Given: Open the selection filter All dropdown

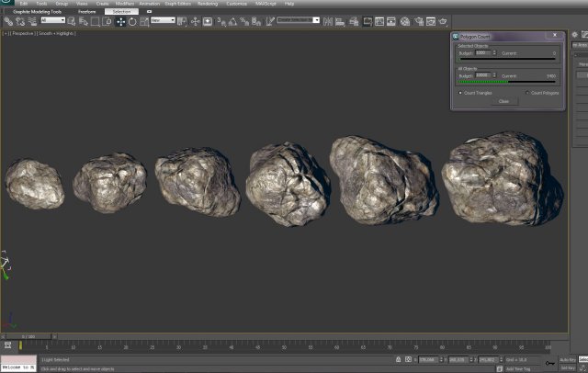Looking at the screenshot, I should point(51,20).
